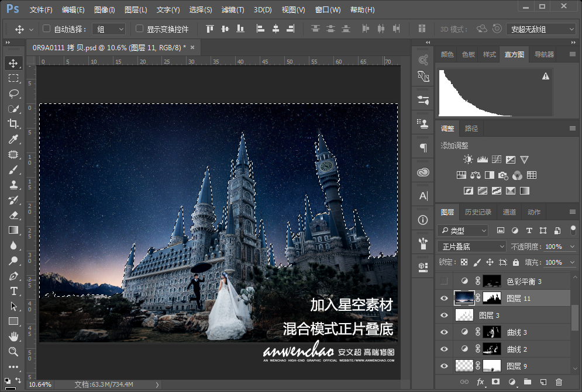Select the Rectangle shape tool
The image size is (582, 392).
pyautogui.click(x=13, y=321)
